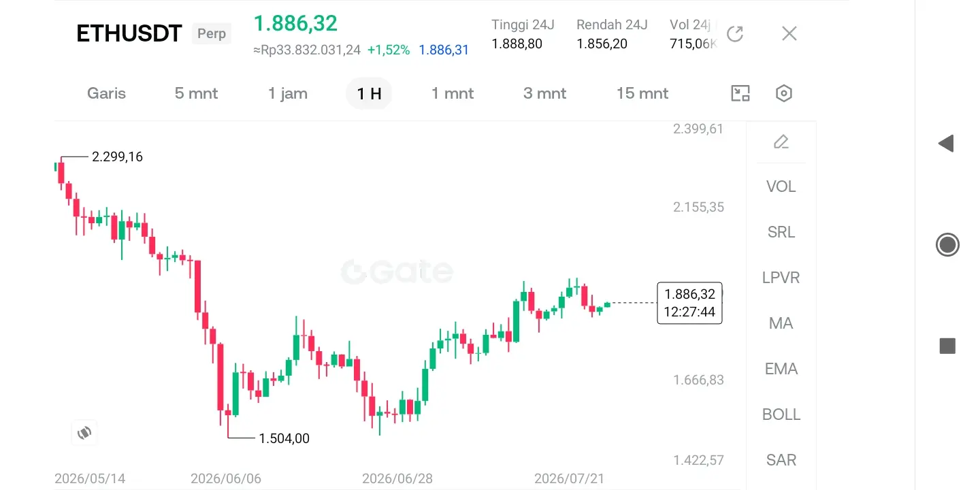The height and width of the screenshot is (490, 980).
Task: Switch to the Garis chart type
Action: tap(106, 93)
